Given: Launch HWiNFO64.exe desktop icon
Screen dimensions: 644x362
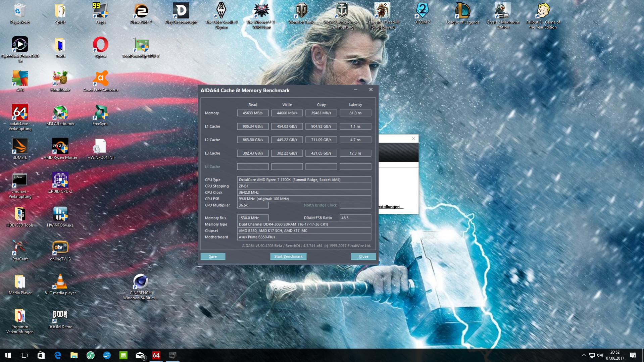Looking at the screenshot, I should (x=60, y=217).
